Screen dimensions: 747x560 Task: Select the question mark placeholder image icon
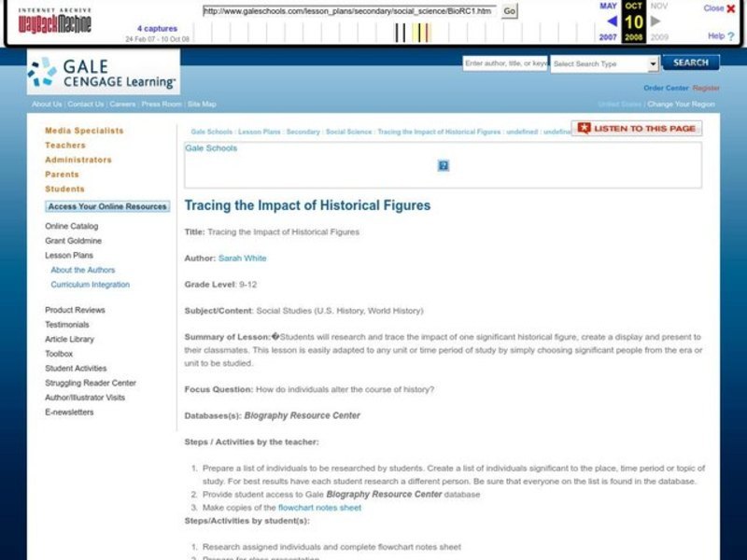pyautogui.click(x=444, y=164)
